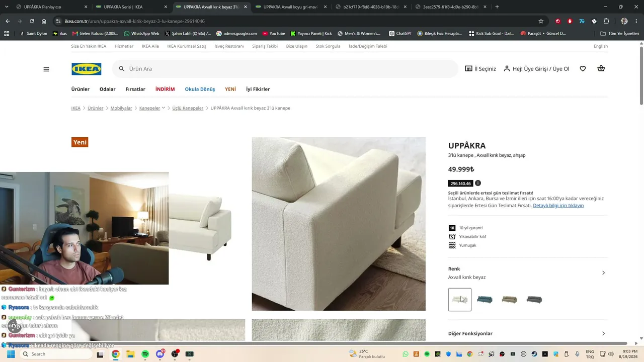The image size is (644, 362).
Task: Open the favorites heart icon
Action: [x=583, y=69]
